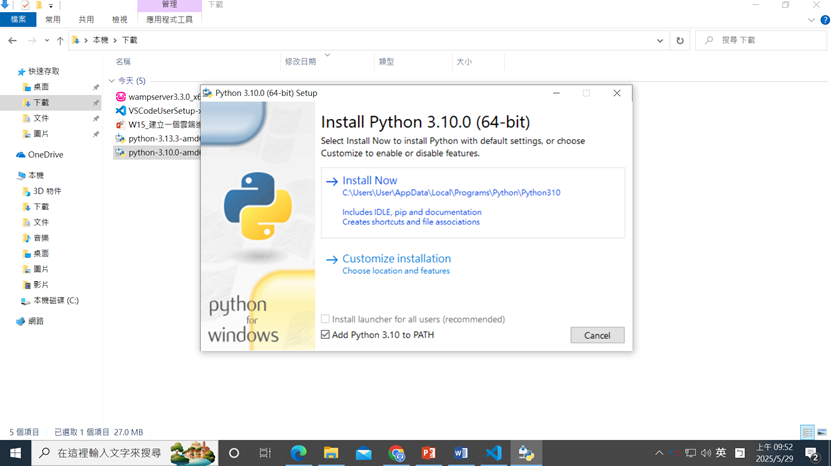The image size is (831, 466).
Task: Open the 常用 ribbon tab
Action: 52,20
